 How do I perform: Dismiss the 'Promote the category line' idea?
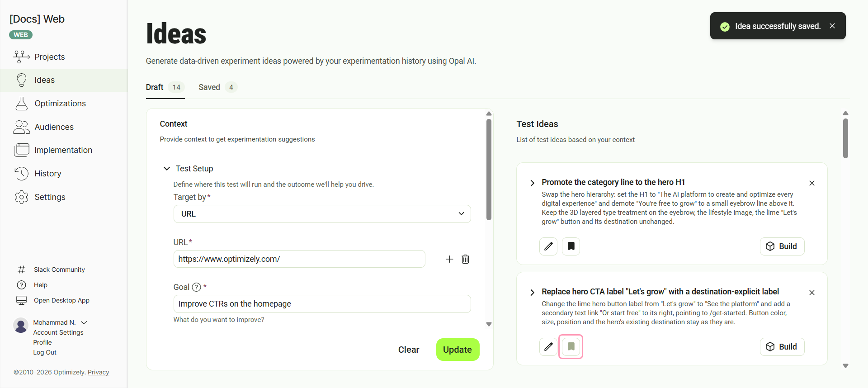tap(812, 183)
